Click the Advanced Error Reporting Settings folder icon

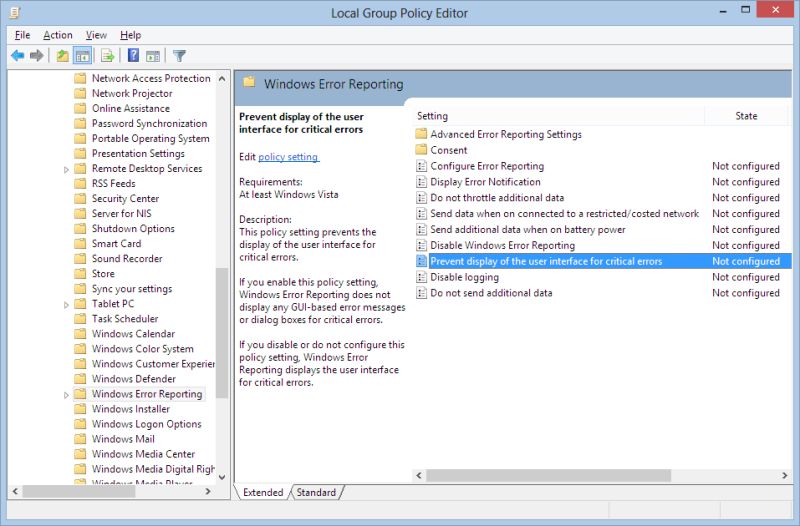421,134
